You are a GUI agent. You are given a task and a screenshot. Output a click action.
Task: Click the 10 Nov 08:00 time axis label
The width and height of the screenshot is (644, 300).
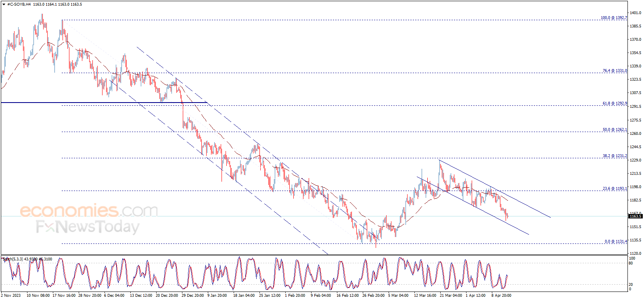(x=38, y=296)
